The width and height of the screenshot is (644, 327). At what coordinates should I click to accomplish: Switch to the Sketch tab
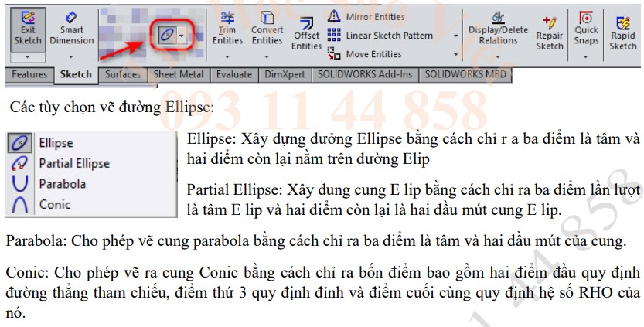[76, 75]
